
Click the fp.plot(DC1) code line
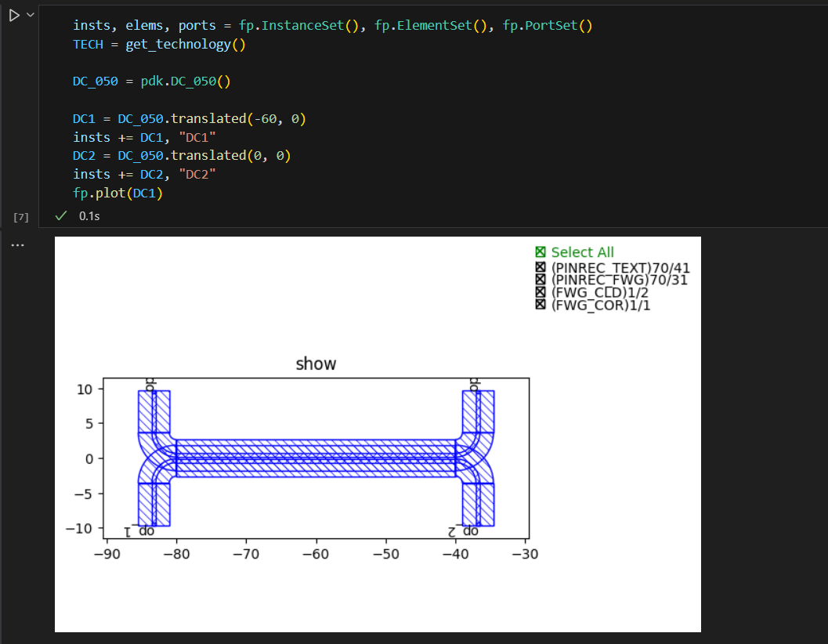[118, 193]
